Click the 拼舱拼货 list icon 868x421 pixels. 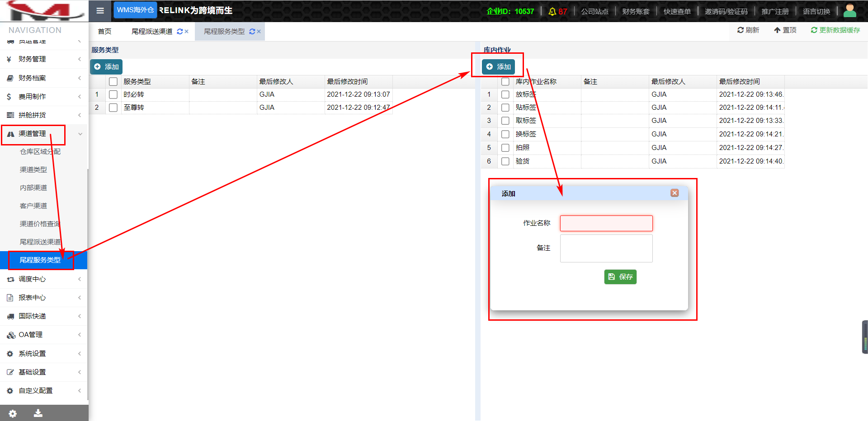[x=10, y=115]
